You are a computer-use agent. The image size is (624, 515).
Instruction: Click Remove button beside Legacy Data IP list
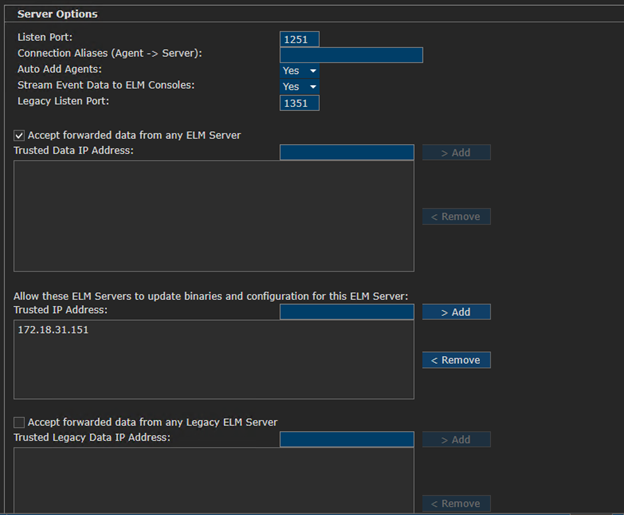coord(456,503)
